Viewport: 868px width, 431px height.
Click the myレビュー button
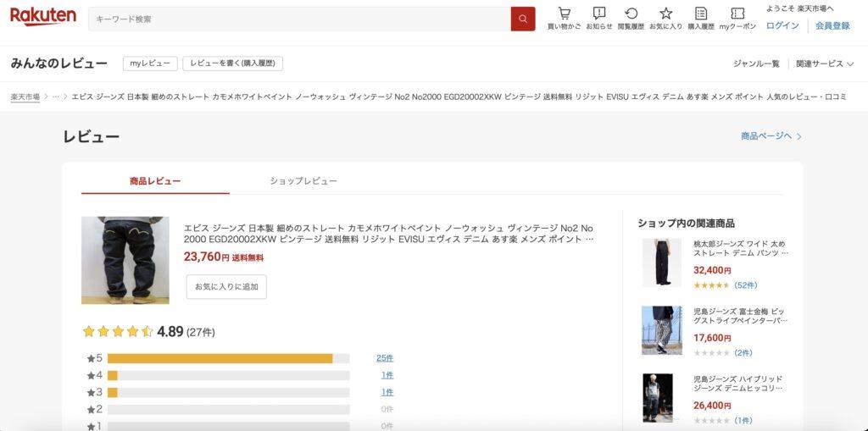pyautogui.click(x=150, y=64)
